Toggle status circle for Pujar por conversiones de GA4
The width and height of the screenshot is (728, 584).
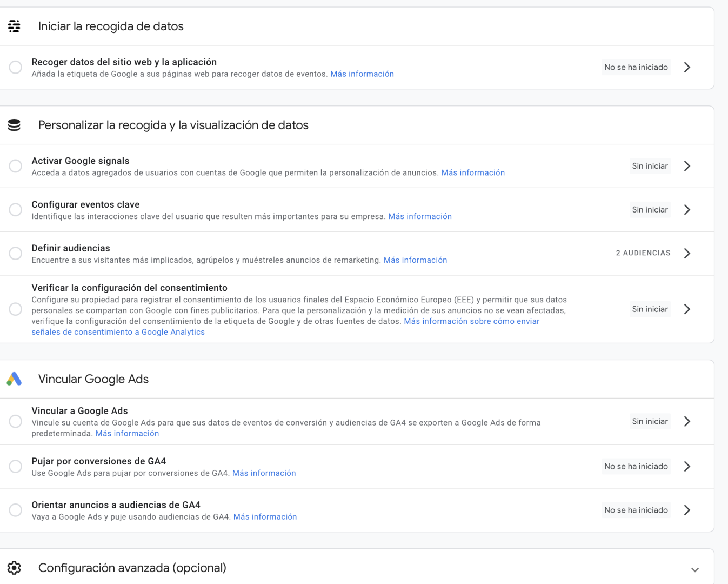pos(16,466)
